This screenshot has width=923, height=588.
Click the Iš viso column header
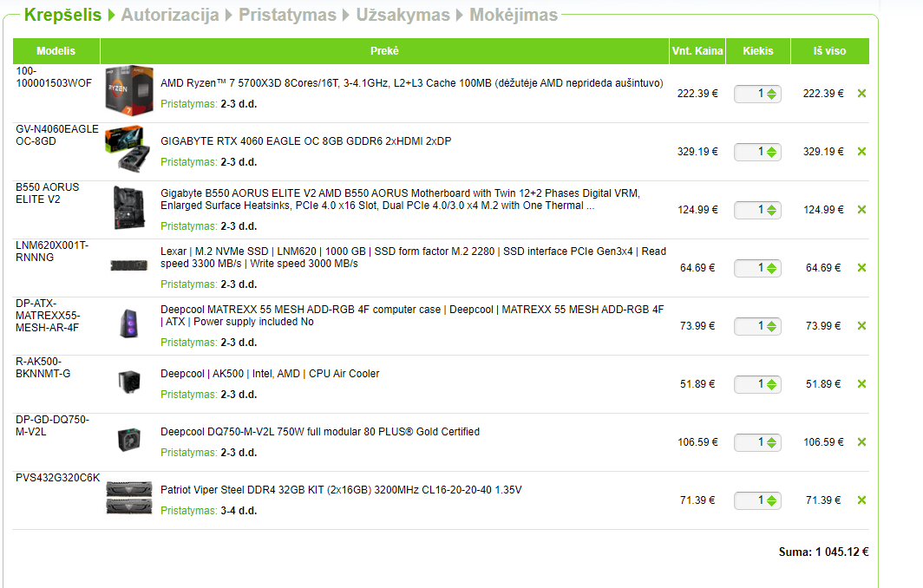(x=830, y=51)
